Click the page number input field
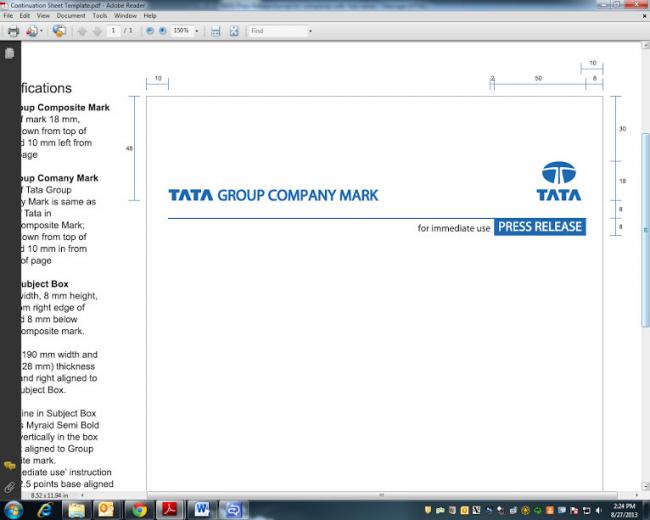 115,31
